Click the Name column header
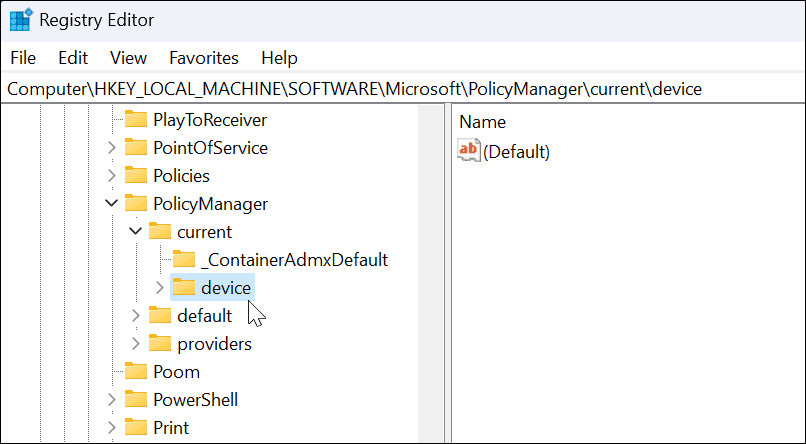 pyautogui.click(x=482, y=122)
